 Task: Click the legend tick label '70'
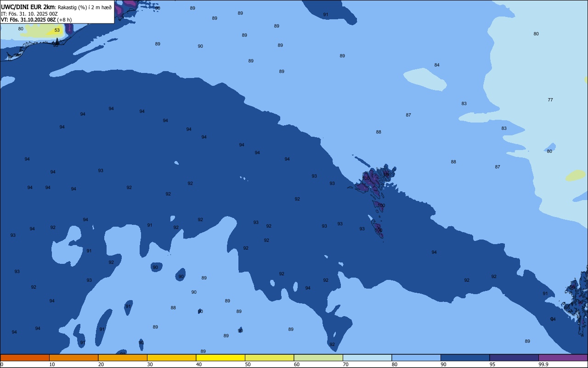pyautogui.click(x=346, y=364)
